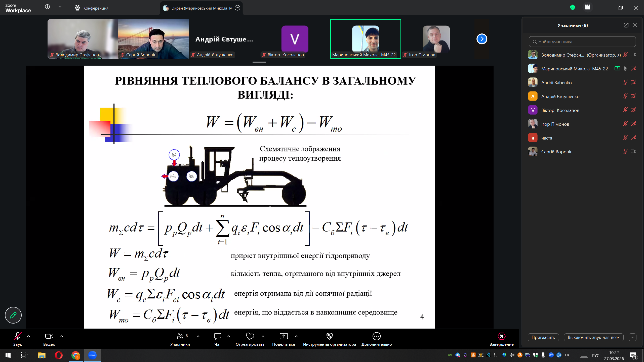
Task: Click the Share screen icon
Action: [x=284, y=336]
